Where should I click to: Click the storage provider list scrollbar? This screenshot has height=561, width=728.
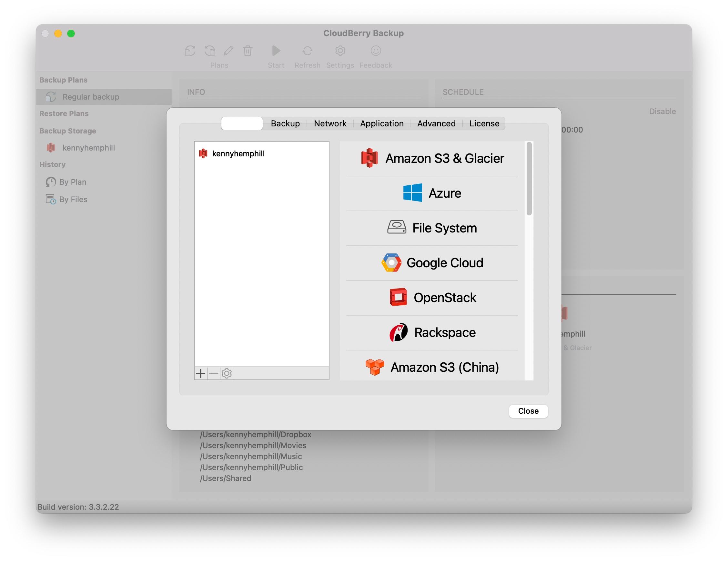(529, 179)
